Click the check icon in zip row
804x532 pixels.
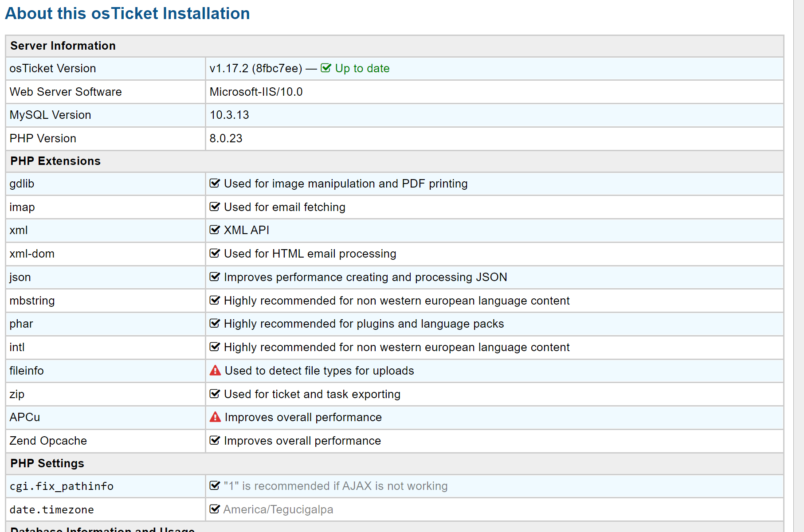coord(215,394)
